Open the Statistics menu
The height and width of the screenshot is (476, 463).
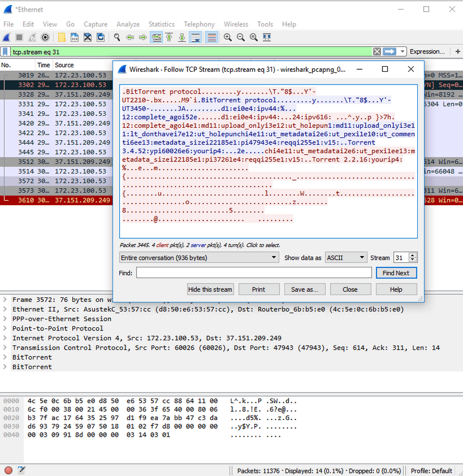click(161, 24)
